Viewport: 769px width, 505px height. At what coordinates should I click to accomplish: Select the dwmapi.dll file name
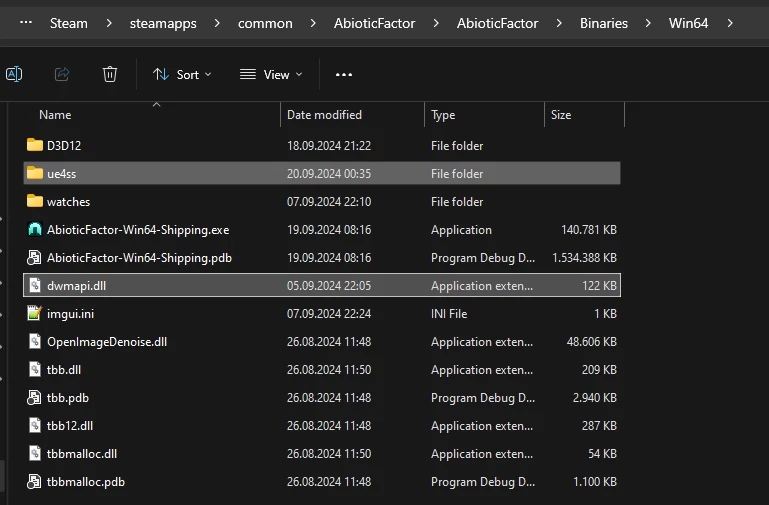tap(76, 286)
